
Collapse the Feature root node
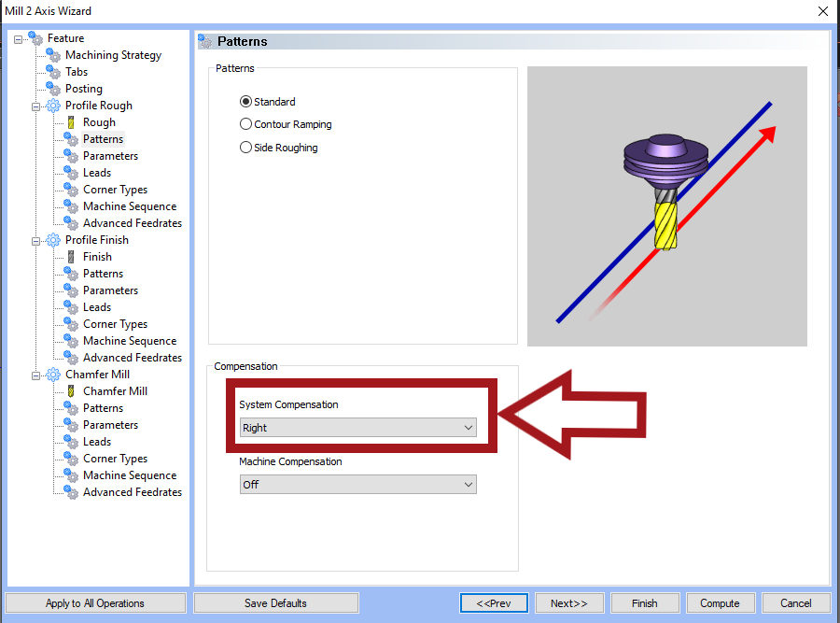[x=19, y=39]
